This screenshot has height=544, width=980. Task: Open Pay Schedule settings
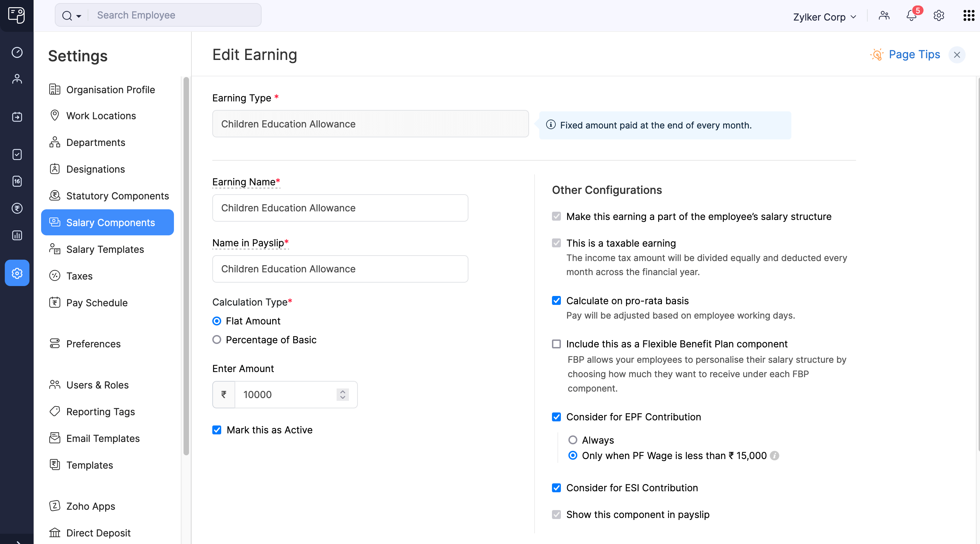point(97,303)
